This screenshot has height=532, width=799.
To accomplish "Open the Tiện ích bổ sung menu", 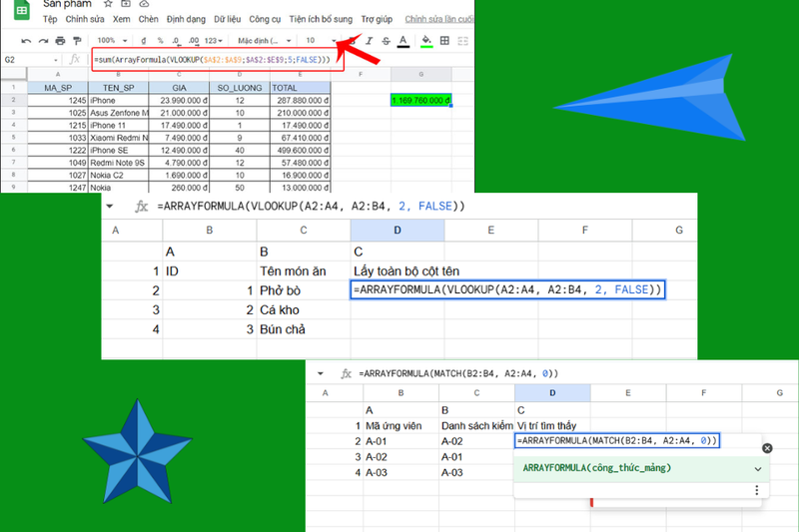I will click(321, 19).
